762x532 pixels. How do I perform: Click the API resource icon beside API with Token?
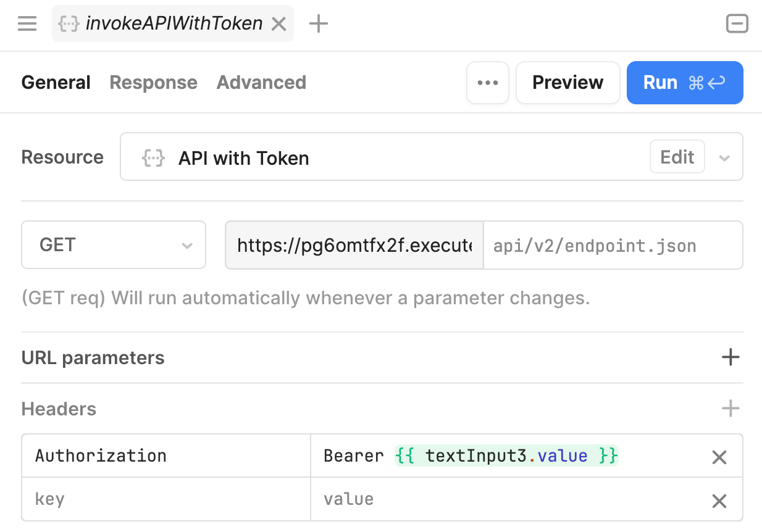coord(153,158)
